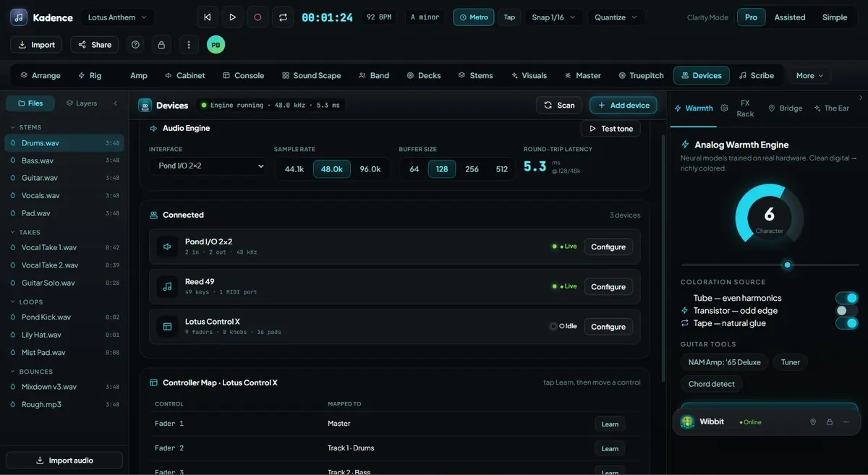Click the speaker icon on Pond I/O 2×2
The image size is (868, 475).
click(x=167, y=247)
